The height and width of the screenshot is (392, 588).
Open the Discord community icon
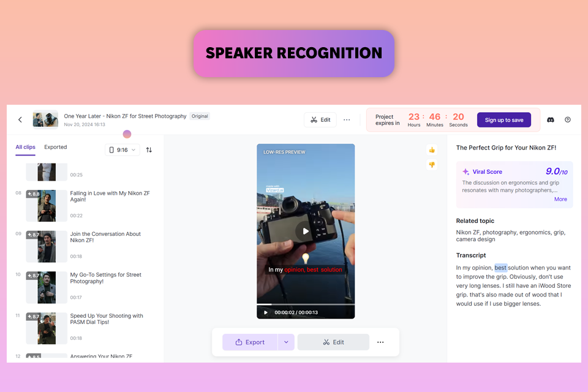[x=551, y=119]
